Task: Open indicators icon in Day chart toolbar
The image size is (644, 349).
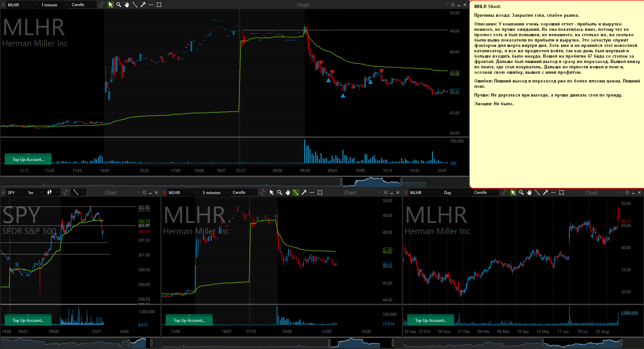Action: 504,192
